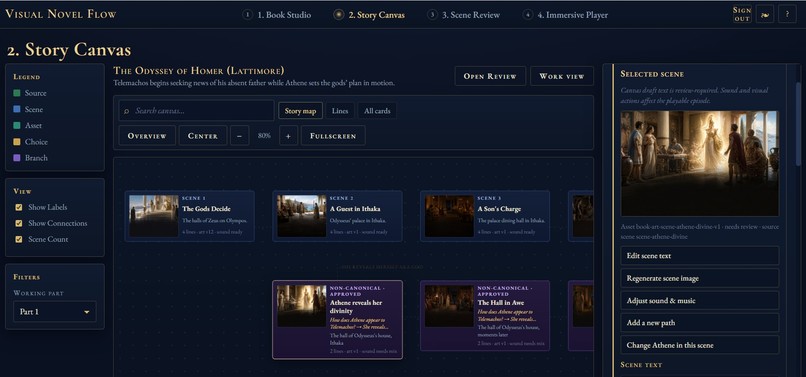Click A Son's Charge card thumbnail

(x=449, y=216)
